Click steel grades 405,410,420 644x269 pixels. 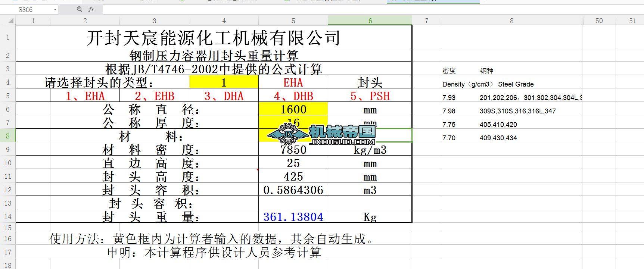point(498,124)
